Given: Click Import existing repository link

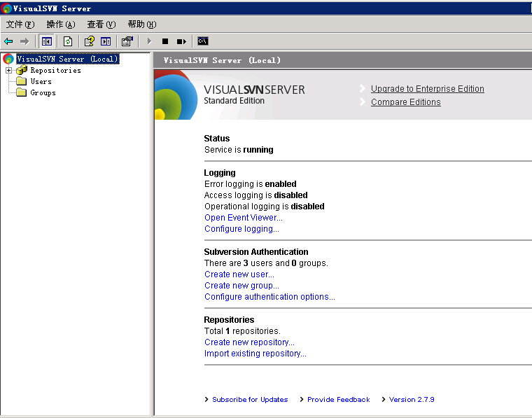Looking at the screenshot, I should click(255, 353).
